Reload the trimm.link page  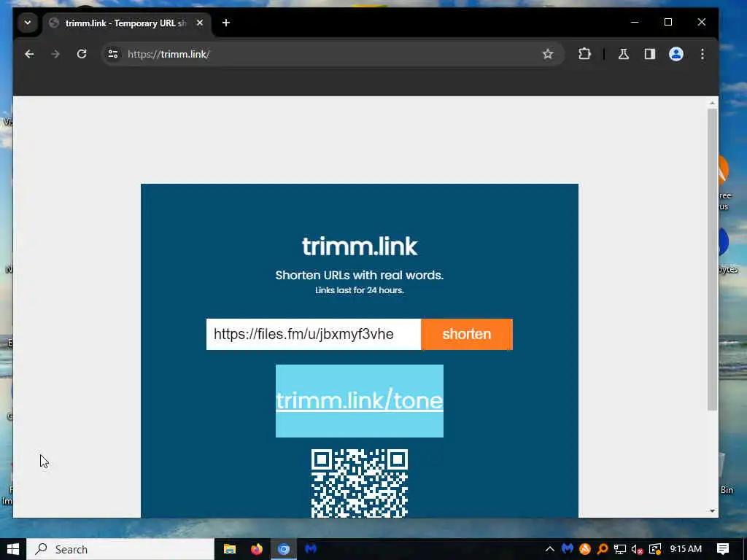click(x=82, y=54)
